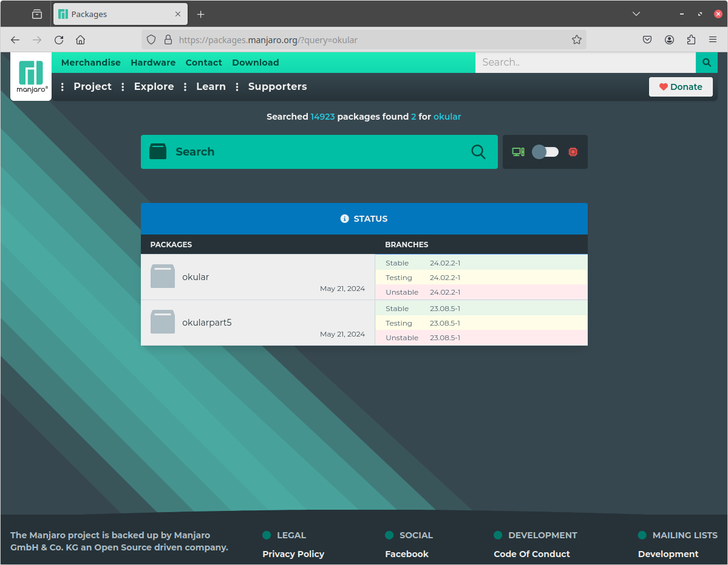Open the Code Of Conduct link
Image resolution: width=728 pixels, height=565 pixels.
point(532,554)
